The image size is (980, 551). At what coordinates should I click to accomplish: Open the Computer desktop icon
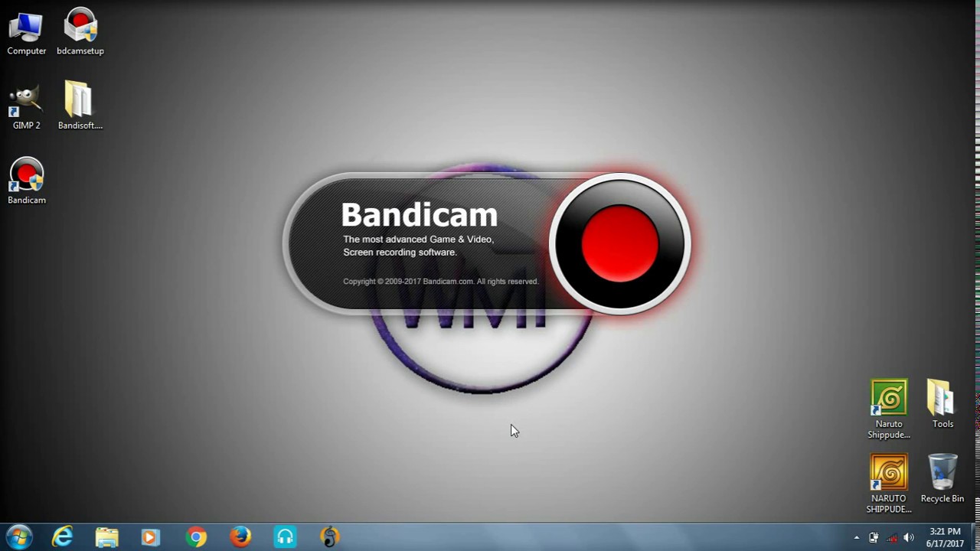click(26, 33)
